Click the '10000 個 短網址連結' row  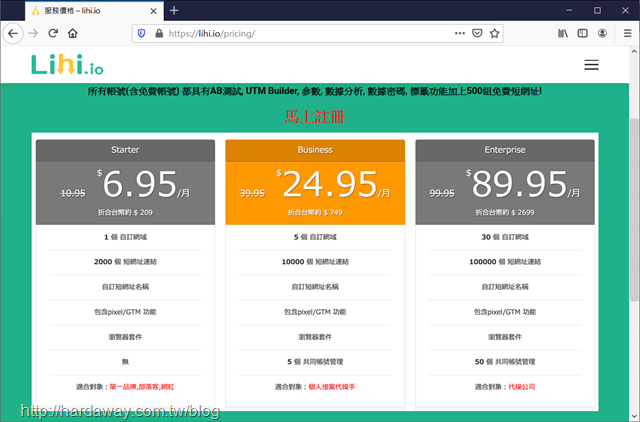click(x=315, y=262)
